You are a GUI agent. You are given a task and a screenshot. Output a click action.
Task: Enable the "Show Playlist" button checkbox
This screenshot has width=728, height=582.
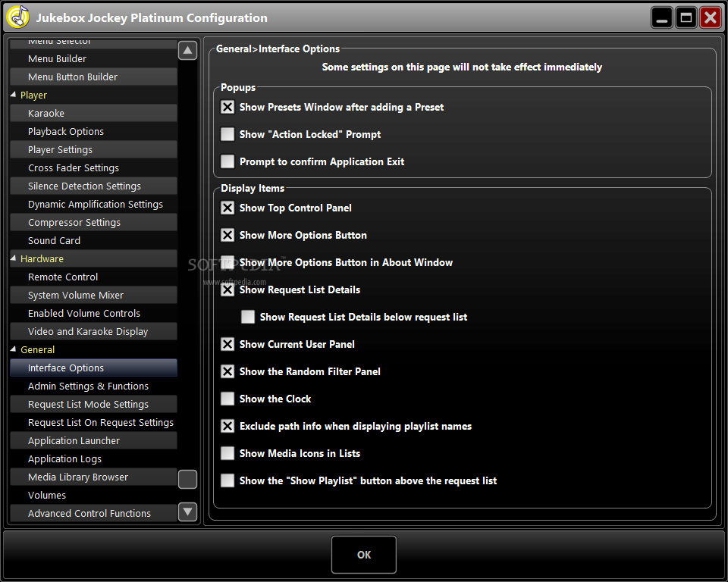(227, 480)
